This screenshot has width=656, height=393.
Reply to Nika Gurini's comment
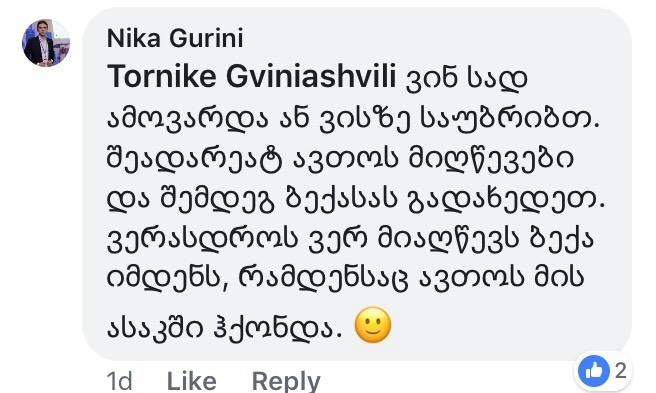[x=286, y=380]
